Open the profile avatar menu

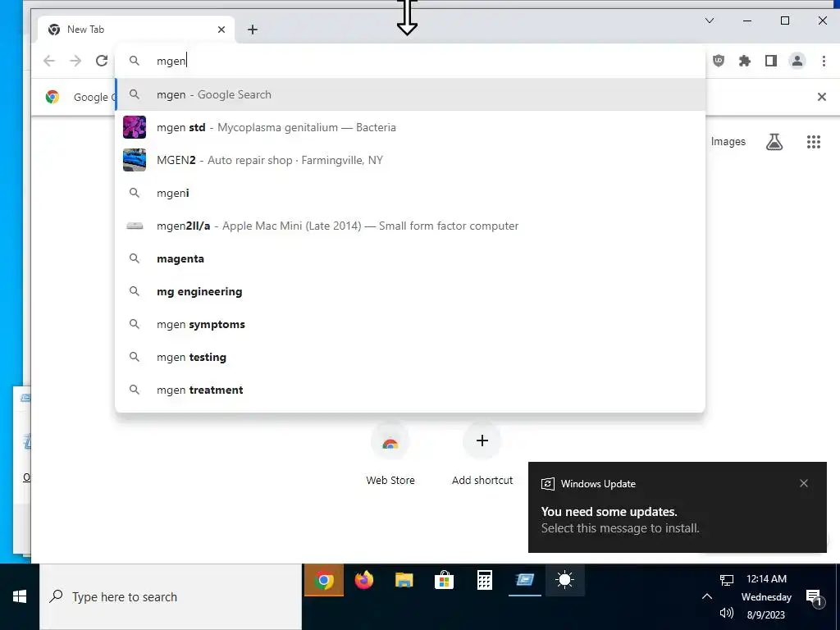[x=797, y=61]
